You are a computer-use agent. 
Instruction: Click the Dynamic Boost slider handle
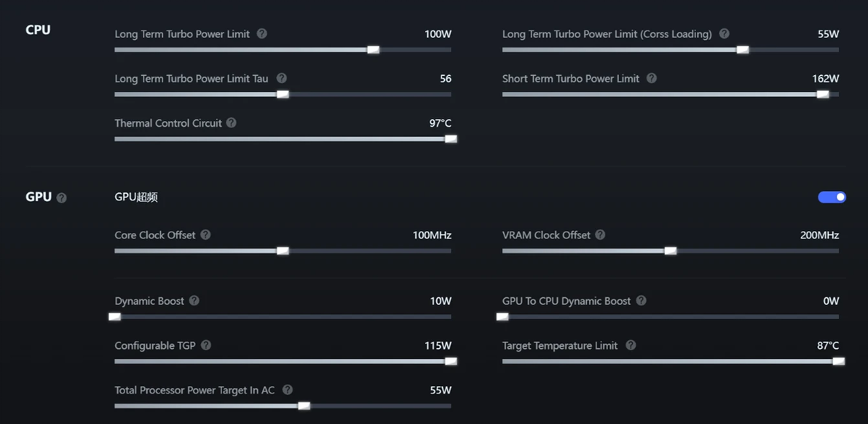pos(114,317)
